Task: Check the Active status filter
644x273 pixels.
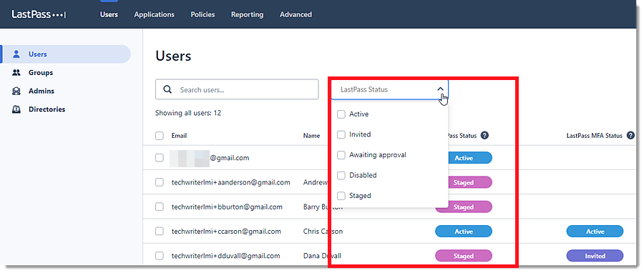Action: pos(341,114)
